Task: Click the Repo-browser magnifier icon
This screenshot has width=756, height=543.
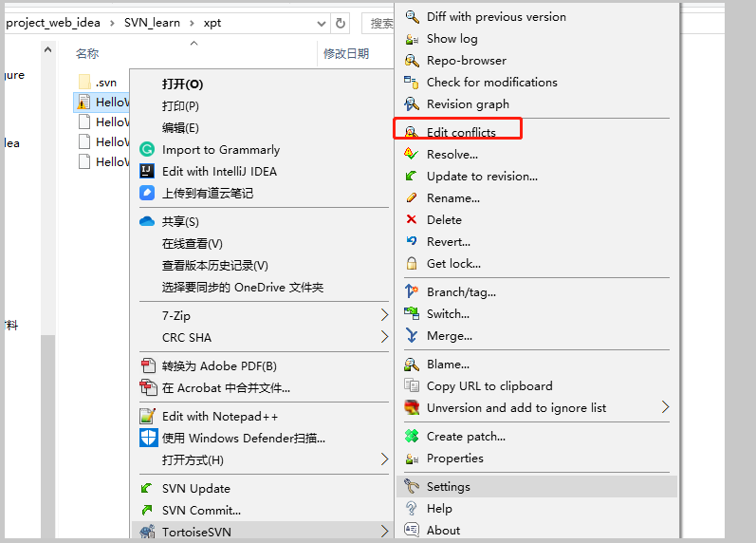Action: coord(412,61)
